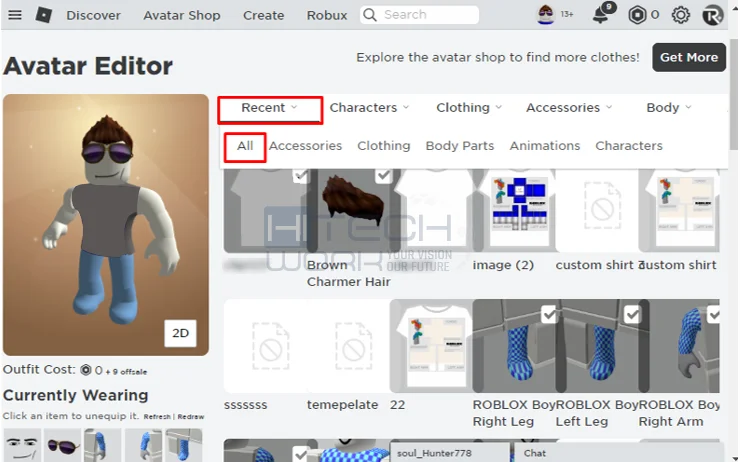Open the settings gear icon
The image size is (740, 462).
[681, 15]
